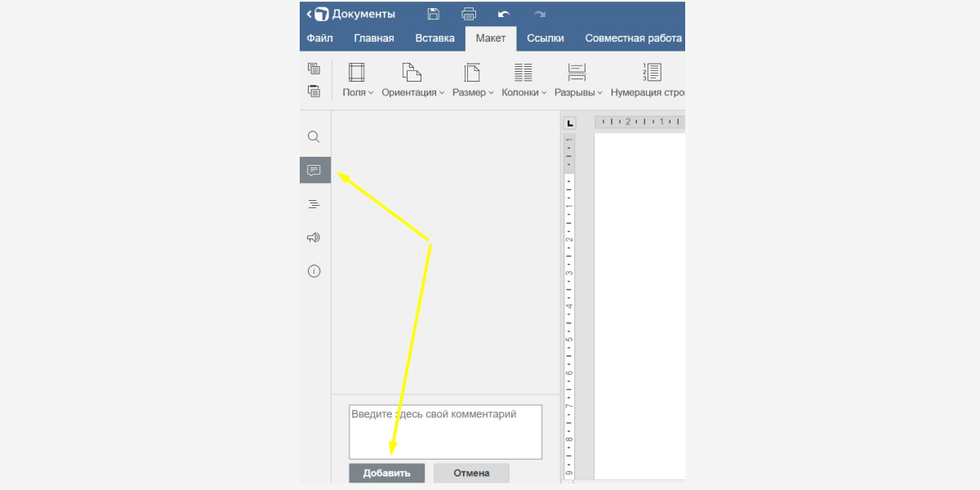Viewport: 980px width, 490px height.
Task: Click the Save icon in title bar
Action: [434, 14]
